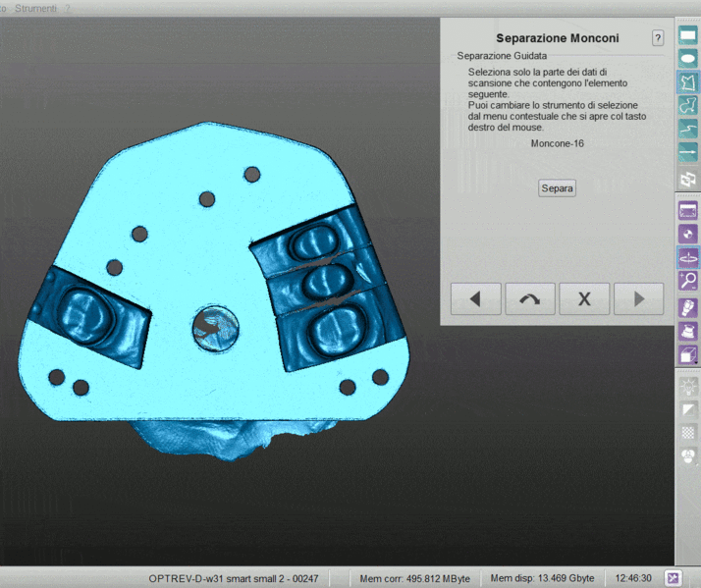This screenshot has height=588, width=701.
Task: Select the polygon selection tool
Action: 688,81
